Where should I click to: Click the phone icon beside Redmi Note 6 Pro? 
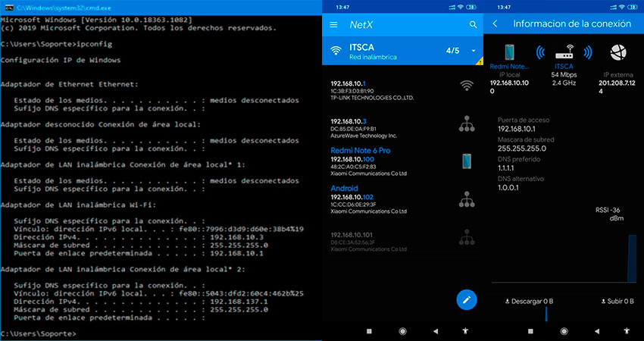[x=467, y=161]
